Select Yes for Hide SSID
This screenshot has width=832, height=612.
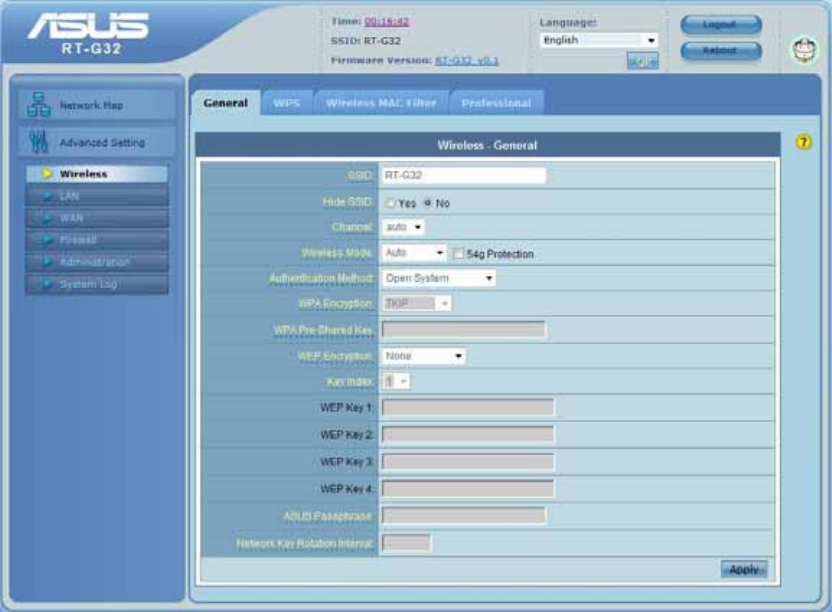pyautogui.click(x=391, y=203)
